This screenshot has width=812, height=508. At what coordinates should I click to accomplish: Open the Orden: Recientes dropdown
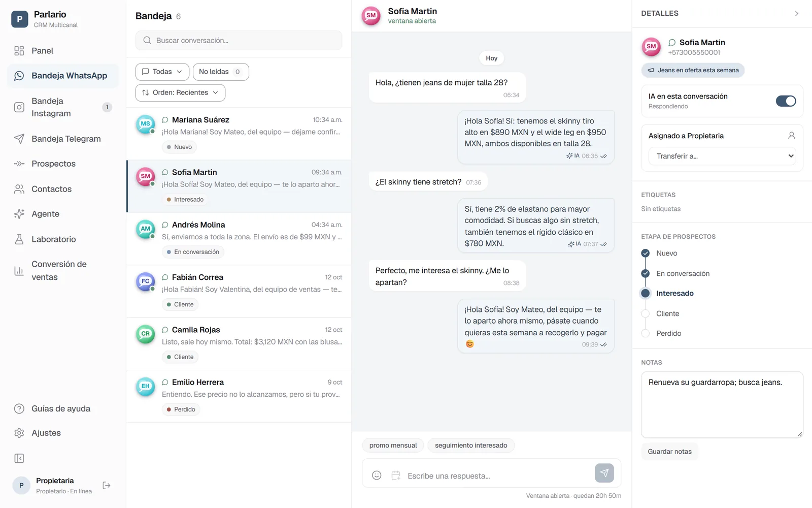180,92
